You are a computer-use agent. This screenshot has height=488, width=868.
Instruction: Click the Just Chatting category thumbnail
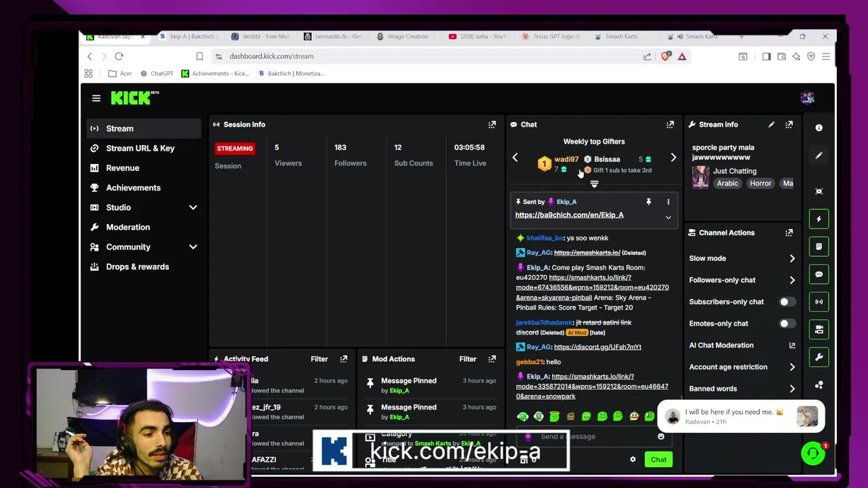(701, 178)
